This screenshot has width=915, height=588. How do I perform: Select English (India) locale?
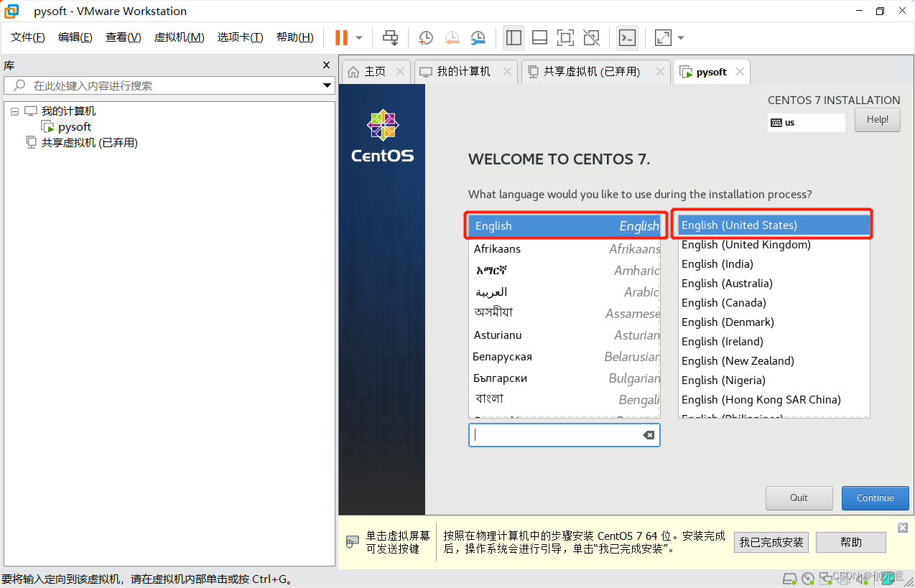pos(774,264)
